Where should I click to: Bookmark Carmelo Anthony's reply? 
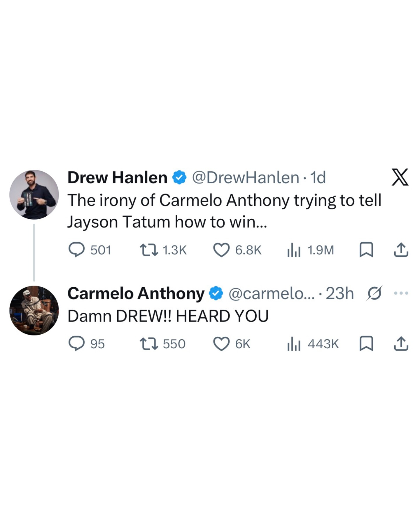tap(366, 343)
